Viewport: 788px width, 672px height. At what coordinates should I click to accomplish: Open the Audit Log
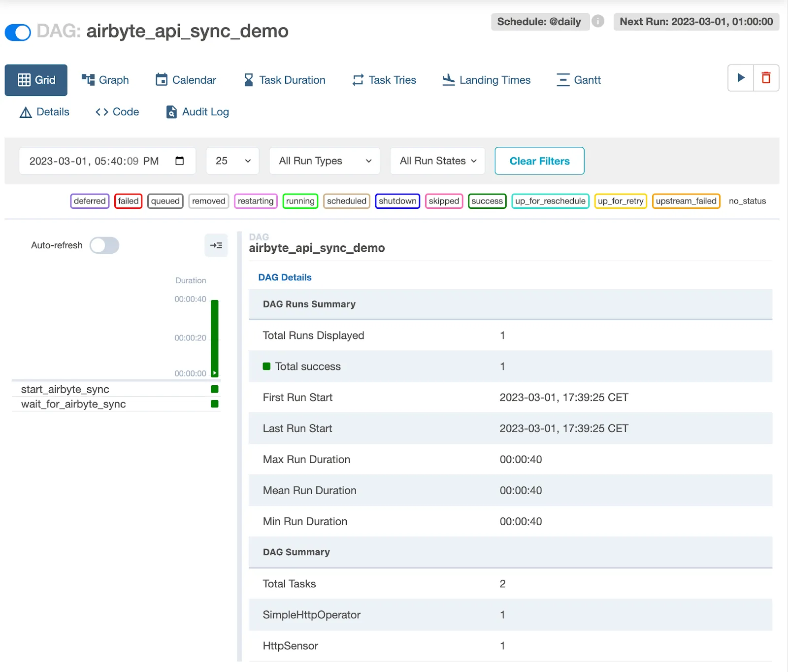(x=197, y=112)
